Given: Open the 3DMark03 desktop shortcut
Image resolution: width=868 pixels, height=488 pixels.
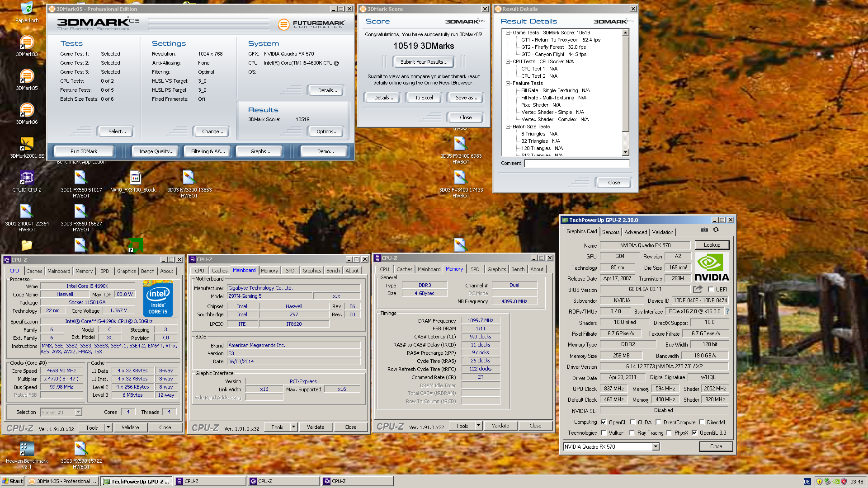Looking at the screenshot, I should tap(27, 46).
